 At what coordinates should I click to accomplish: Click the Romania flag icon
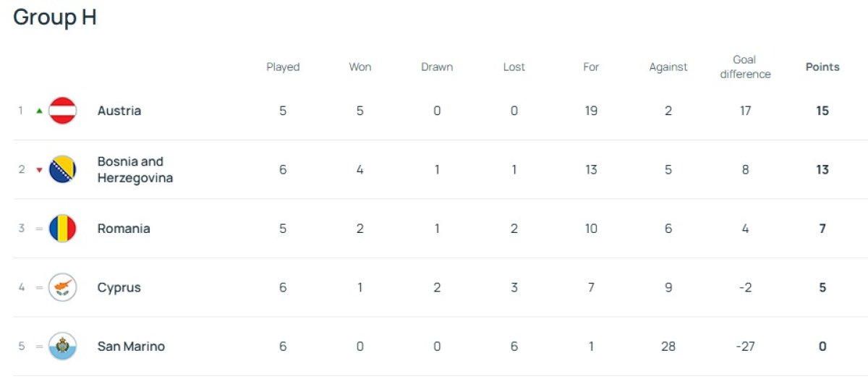click(62, 229)
